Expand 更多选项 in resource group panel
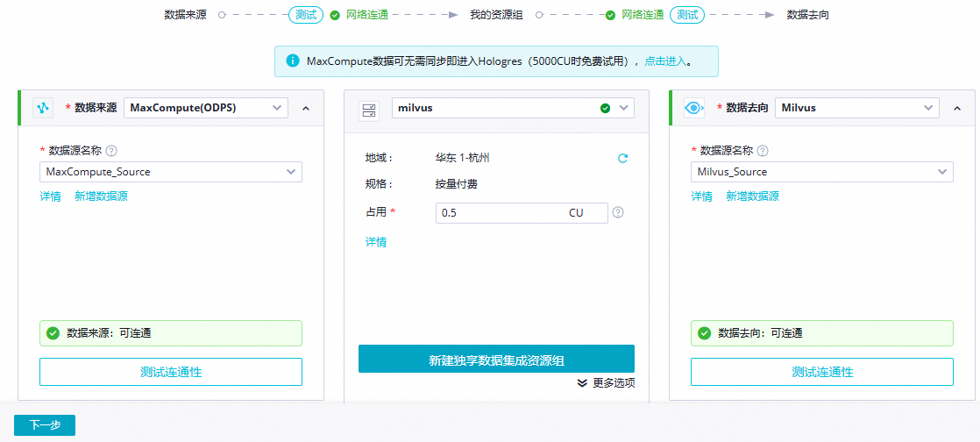Screen dimensions: 980x442 (607, 382)
